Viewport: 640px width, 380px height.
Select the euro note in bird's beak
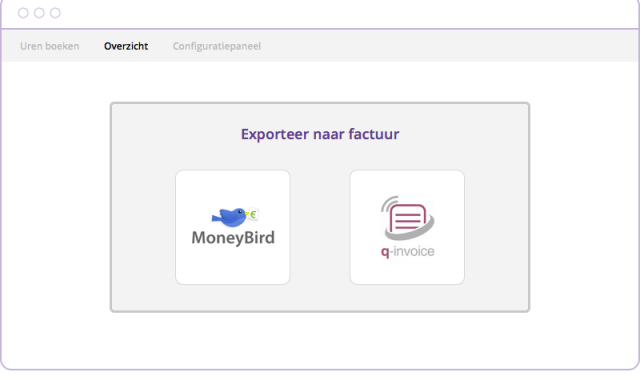click(x=254, y=213)
